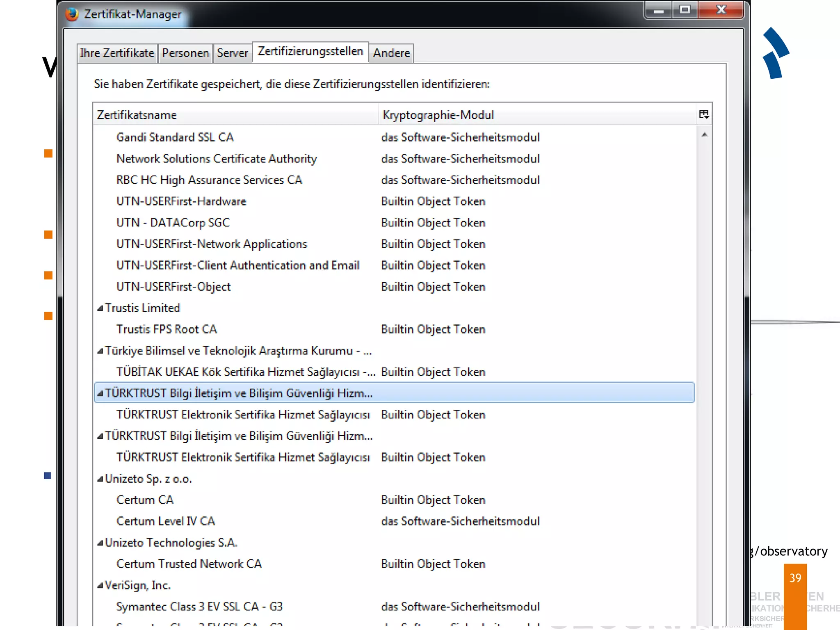Image resolution: width=840 pixels, height=630 pixels.
Task: Select the Certum Trusted Network CA certificate
Action: [x=189, y=564]
